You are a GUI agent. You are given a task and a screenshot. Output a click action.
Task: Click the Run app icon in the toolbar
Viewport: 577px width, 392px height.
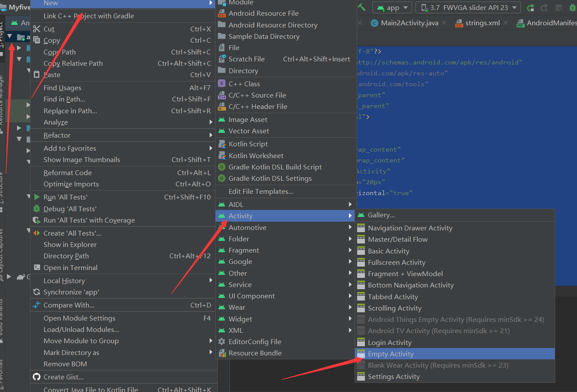pos(530,7)
